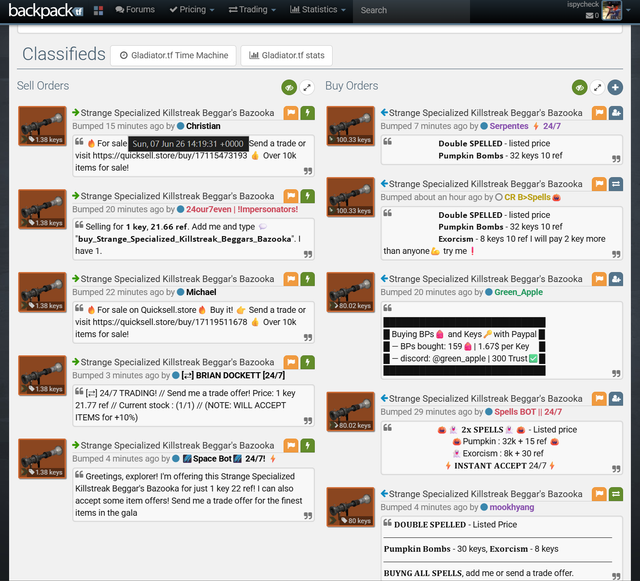Open Christian's 1.38 keys bazooka thumbnail
The width and height of the screenshot is (640, 581).
pyautogui.click(x=42, y=126)
